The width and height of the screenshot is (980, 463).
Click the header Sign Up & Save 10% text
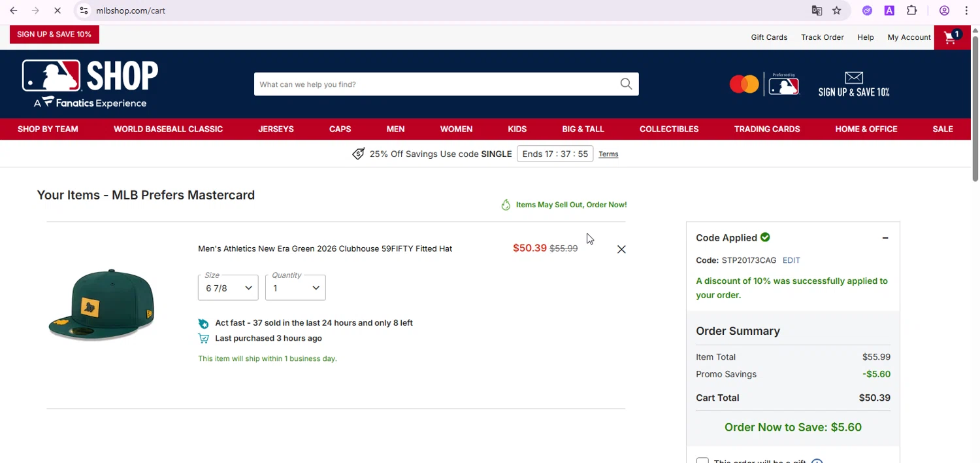pos(854,92)
